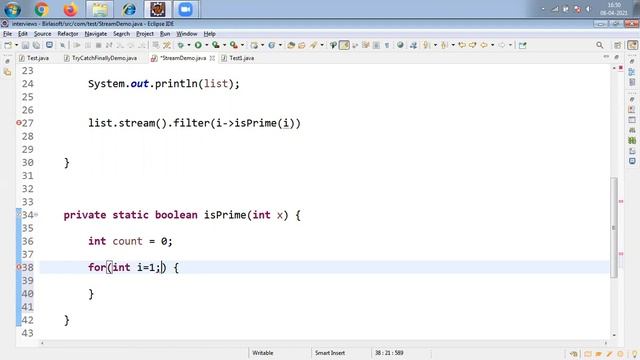Click the Open Perspective icon
Viewport: 640px width, 360px height.
pos(618,45)
